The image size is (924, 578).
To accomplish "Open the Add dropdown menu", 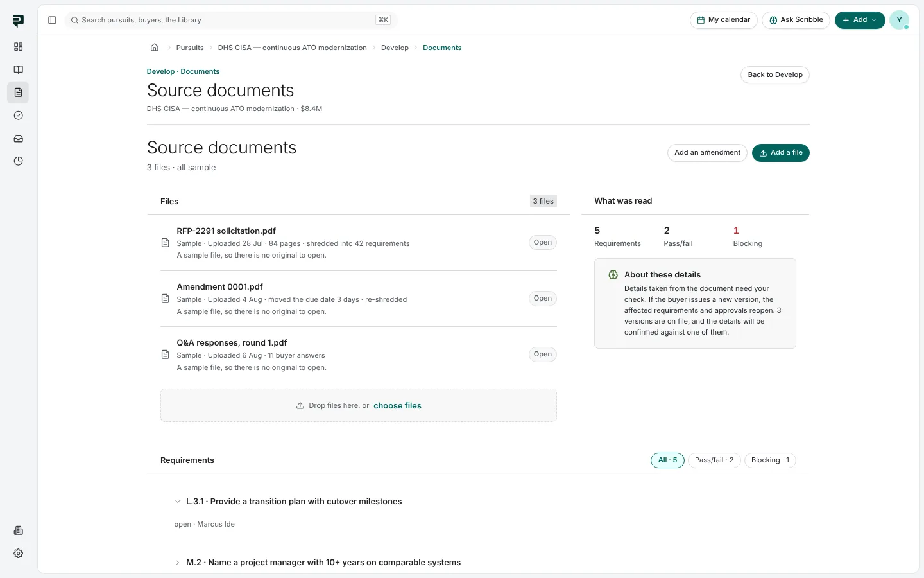I will click(860, 20).
